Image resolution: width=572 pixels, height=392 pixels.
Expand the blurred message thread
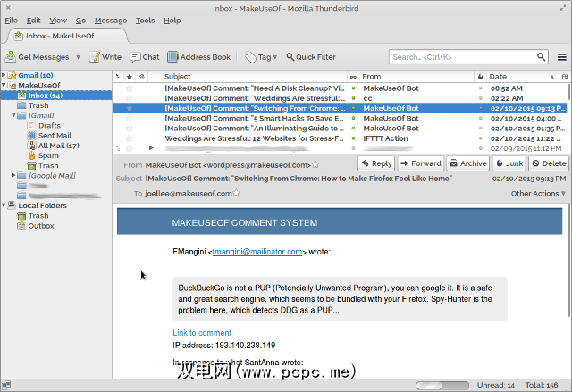click(151, 148)
